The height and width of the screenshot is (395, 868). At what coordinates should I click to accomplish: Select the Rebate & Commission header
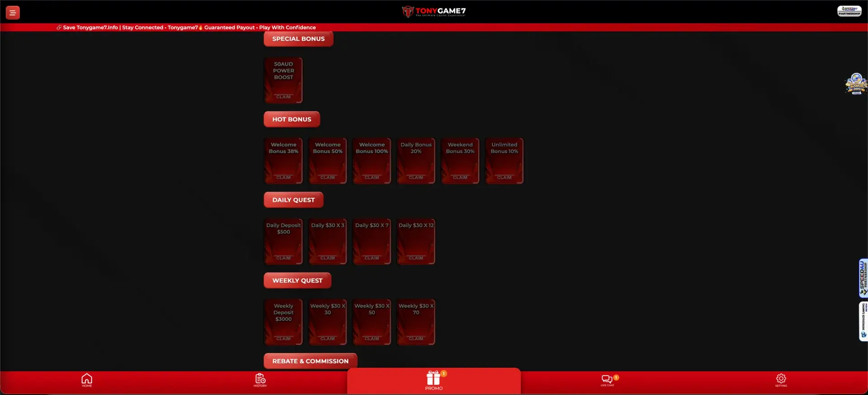coord(310,361)
